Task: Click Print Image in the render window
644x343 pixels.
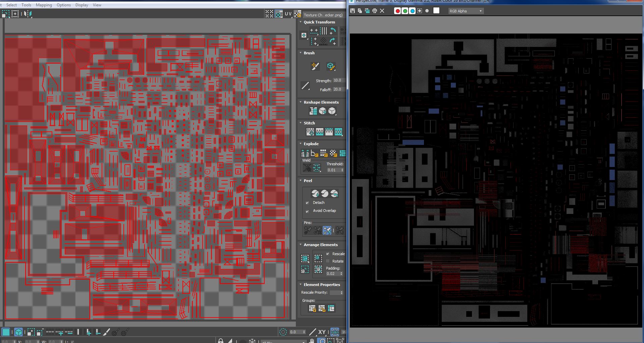Action: coord(375,11)
